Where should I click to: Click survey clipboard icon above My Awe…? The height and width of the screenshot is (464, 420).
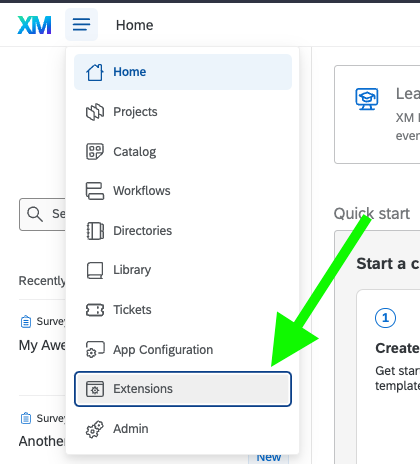(x=26, y=322)
